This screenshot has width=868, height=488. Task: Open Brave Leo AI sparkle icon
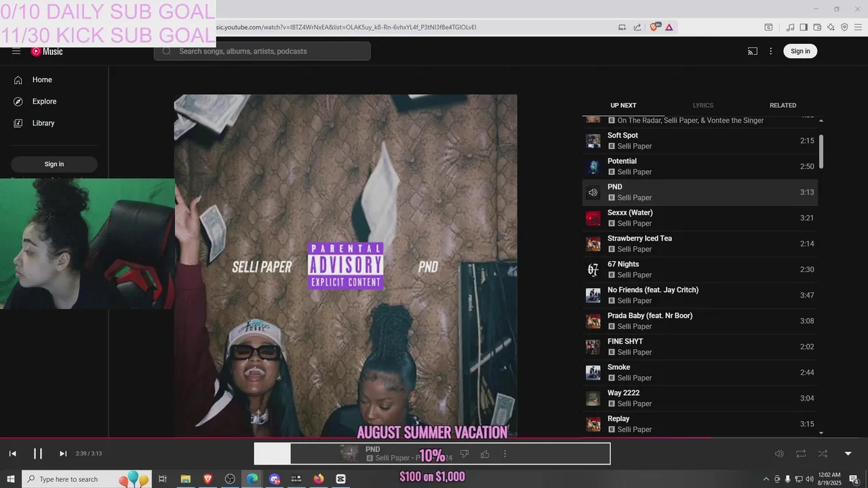point(831,27)
